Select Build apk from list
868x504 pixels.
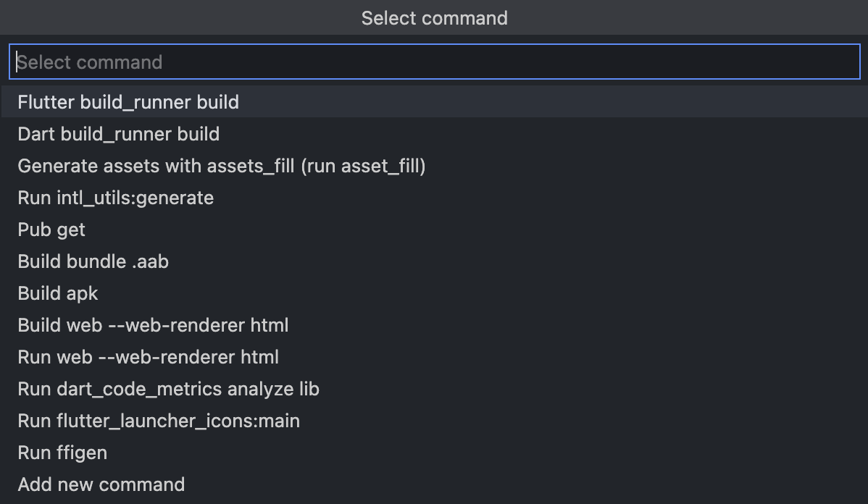click(58, 293)
